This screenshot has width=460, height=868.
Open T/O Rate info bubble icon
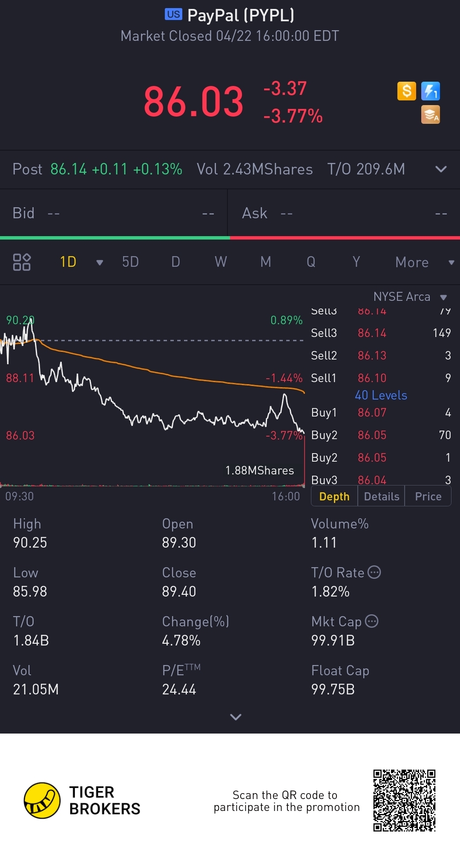point(374,572)
